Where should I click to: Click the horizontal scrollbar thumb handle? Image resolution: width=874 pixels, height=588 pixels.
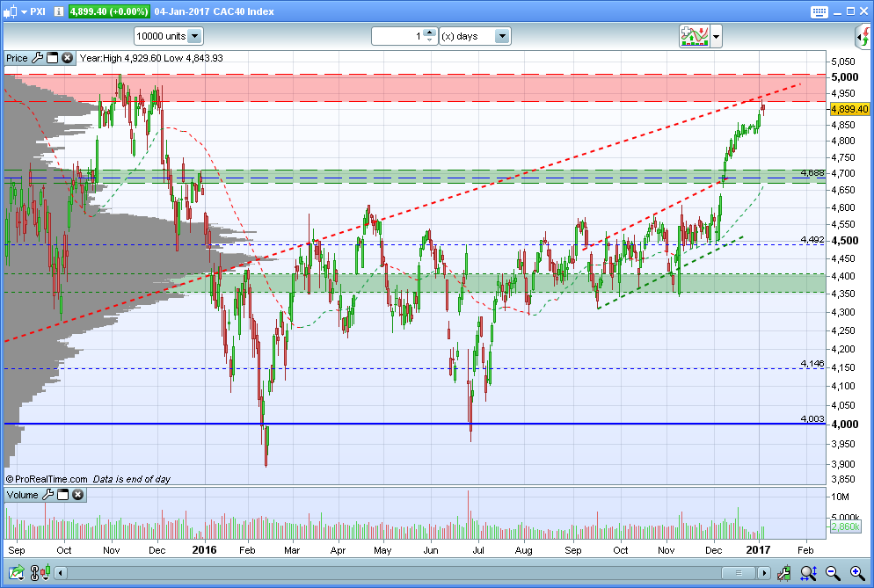pos(739,573)
